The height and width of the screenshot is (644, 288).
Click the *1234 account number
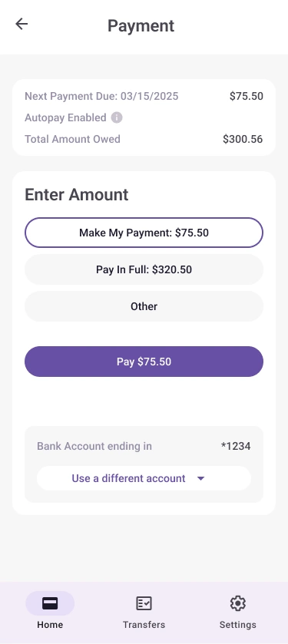coord(236,446)
